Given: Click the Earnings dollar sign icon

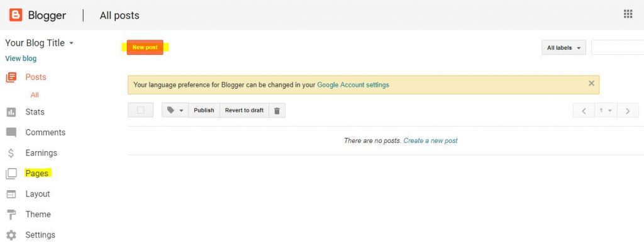Looking at the screenshot, I should [x=11, y=153].
